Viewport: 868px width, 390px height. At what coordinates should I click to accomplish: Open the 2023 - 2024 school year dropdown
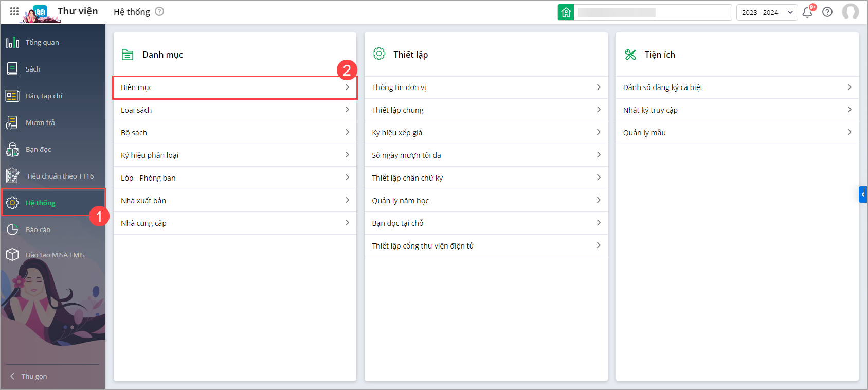coord(767,12)
